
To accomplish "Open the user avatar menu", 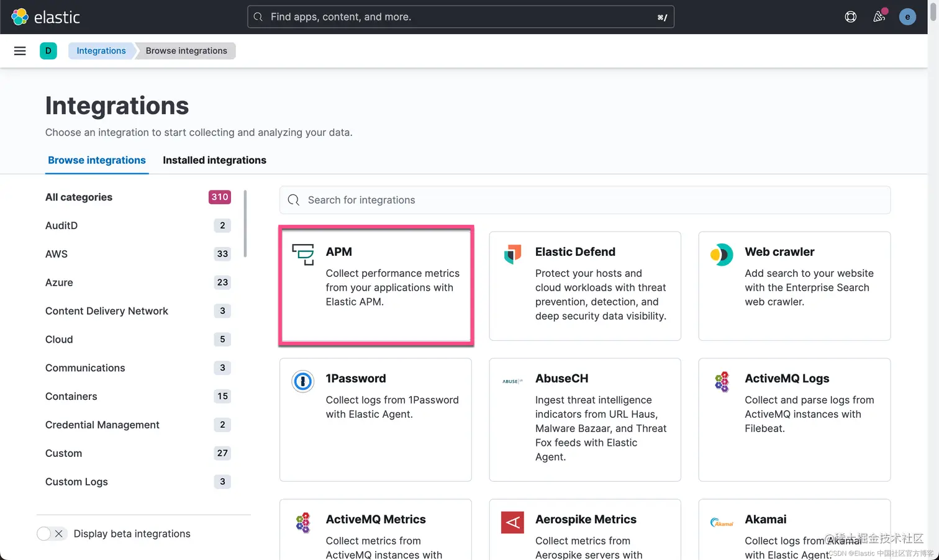I will (907, 17).
